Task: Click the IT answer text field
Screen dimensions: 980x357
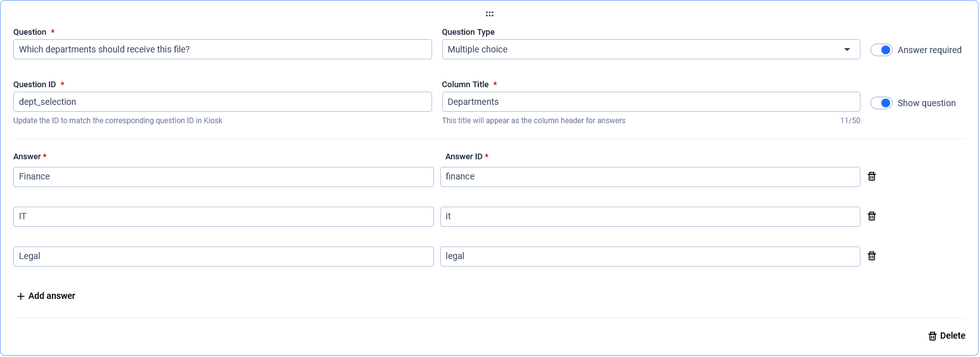Action: 223,216
